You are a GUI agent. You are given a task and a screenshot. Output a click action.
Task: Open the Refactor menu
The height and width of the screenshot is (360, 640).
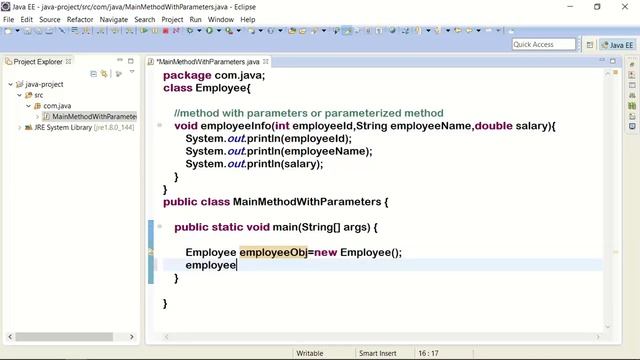click(x=80, y=20)
